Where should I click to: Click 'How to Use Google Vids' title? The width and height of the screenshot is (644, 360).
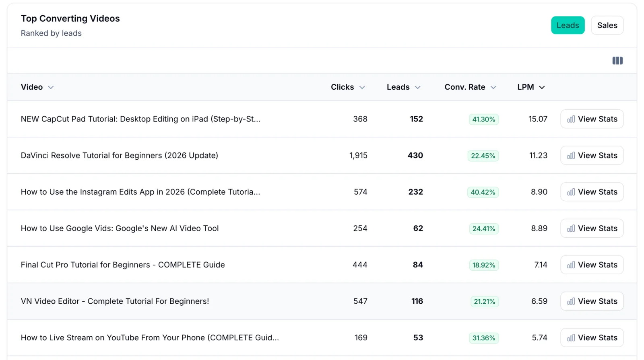(120, 228)
